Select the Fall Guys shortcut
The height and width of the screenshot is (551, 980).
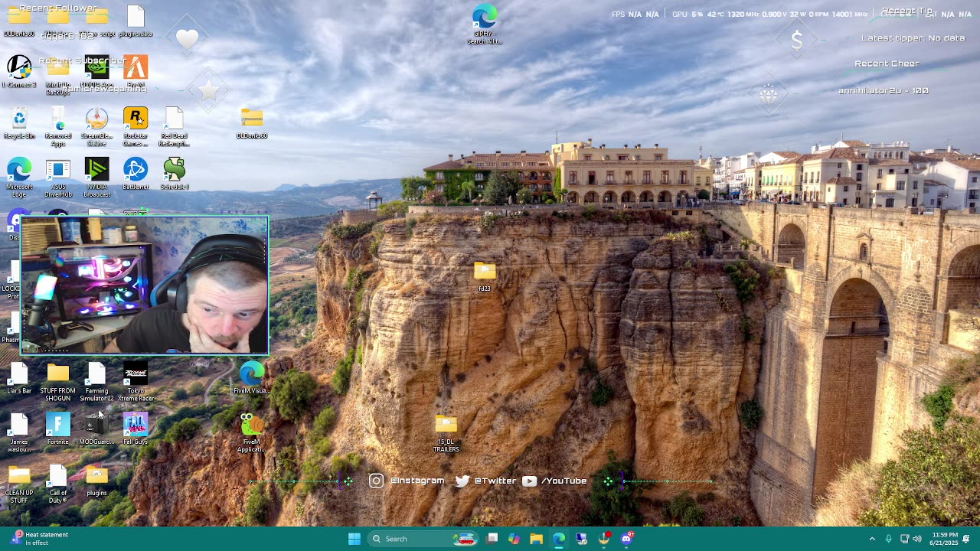136,429
